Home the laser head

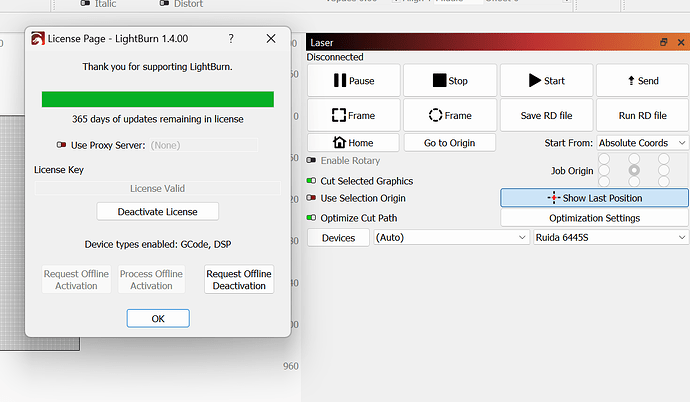[353, 143]
